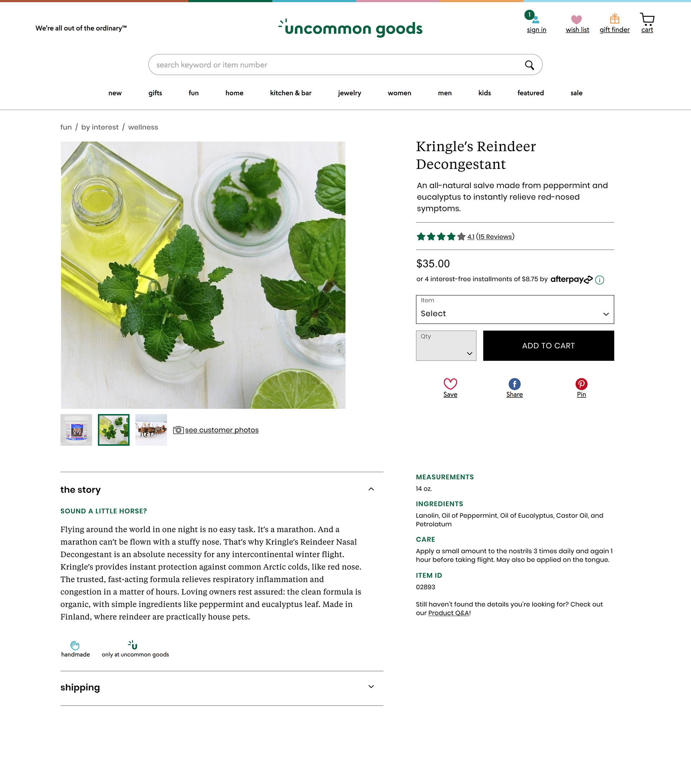Show Afterpay info details icon

tap(599, 280)
